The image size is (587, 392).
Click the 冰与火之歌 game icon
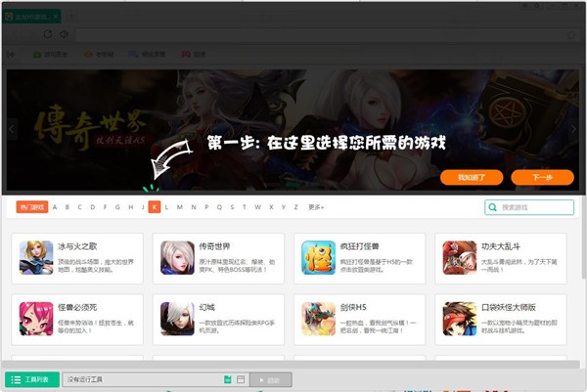click(x=36, y=258)
